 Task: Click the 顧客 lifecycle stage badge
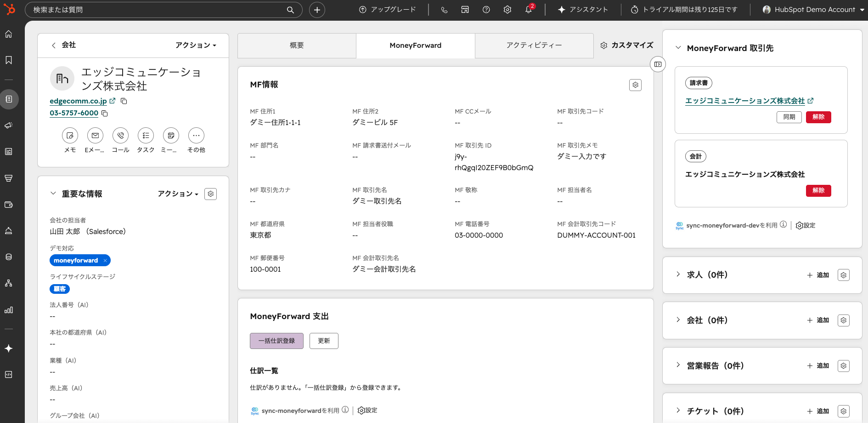click(60, 289)
